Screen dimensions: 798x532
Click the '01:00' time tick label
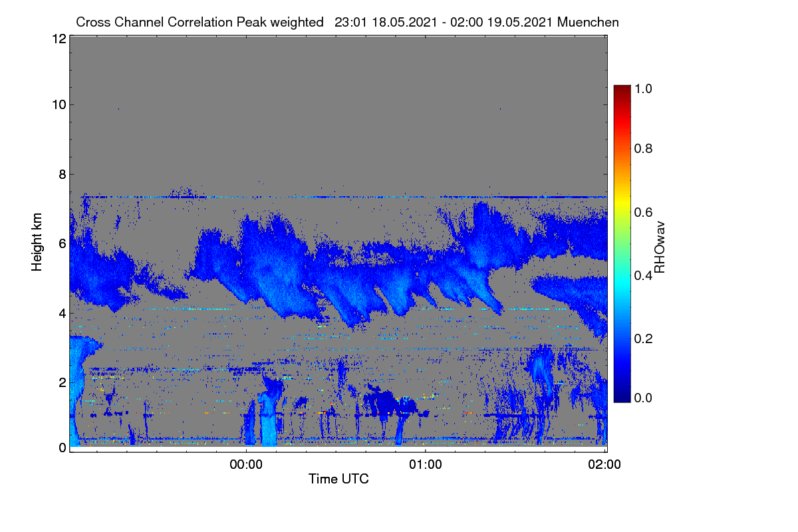(426, 465)
